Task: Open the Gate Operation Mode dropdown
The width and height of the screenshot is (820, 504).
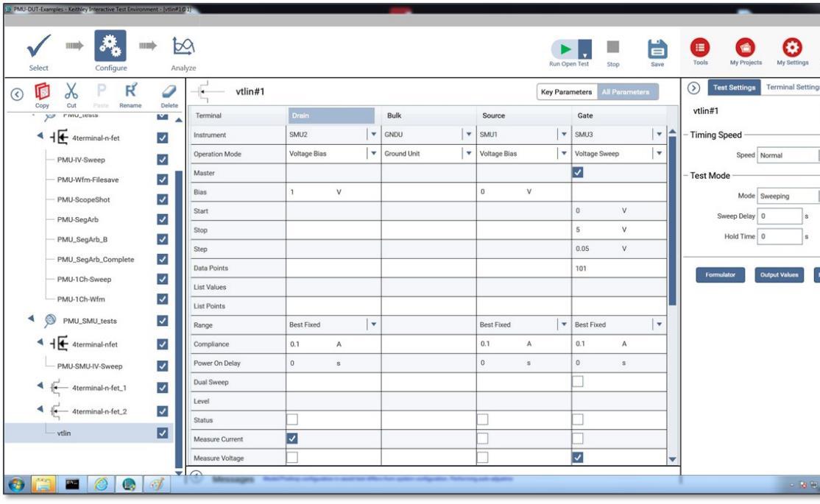Action: [x=659, y=154]
